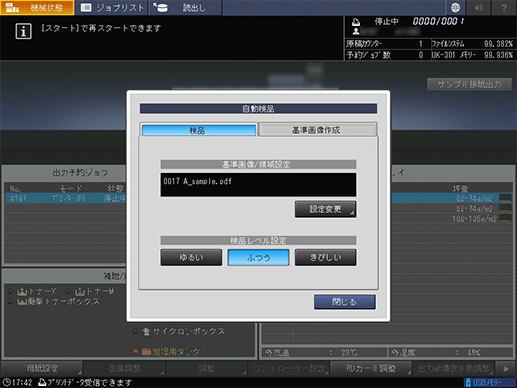517x388 pixels.
Task: Open 調整 in bottom bar
Action: point(207,368)
